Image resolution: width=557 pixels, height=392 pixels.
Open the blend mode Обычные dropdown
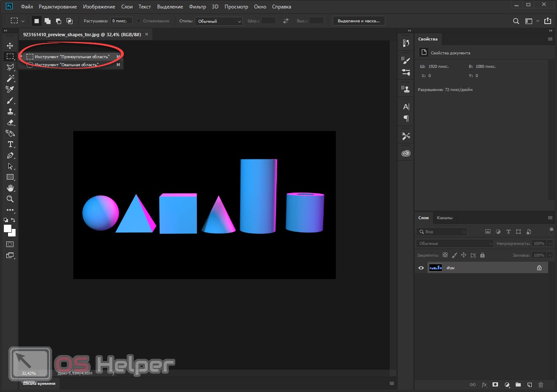pos(455,244)
